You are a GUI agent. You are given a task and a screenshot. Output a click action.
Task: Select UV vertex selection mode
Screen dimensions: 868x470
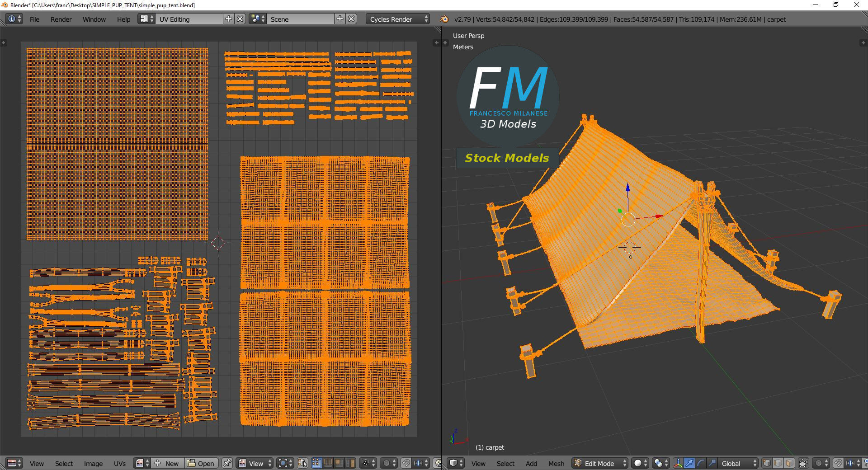point(316,463)
